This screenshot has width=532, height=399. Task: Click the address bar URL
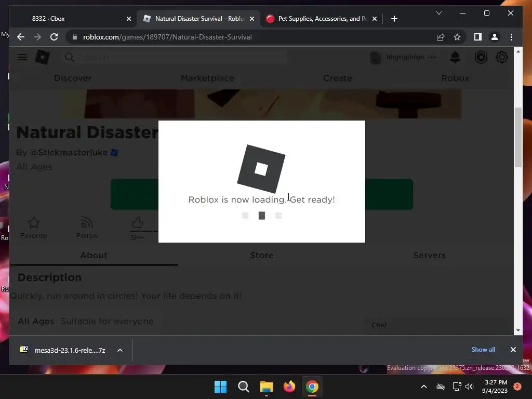(167, 37)
